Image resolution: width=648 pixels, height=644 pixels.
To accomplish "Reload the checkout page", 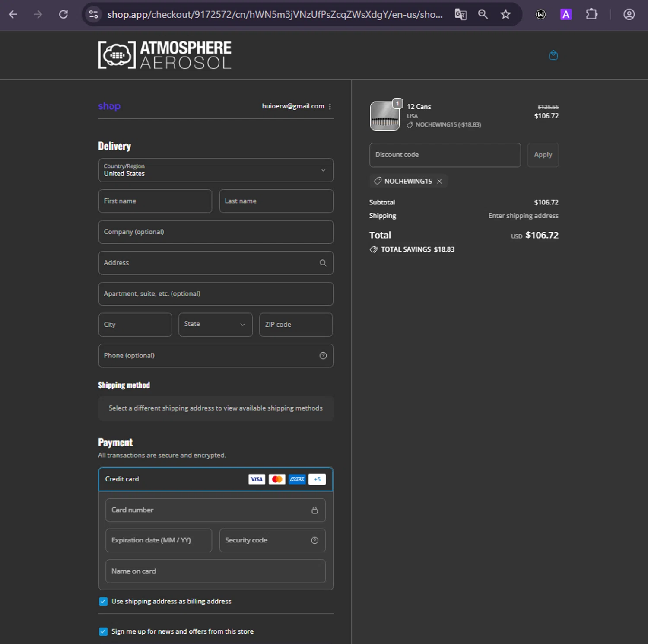I will 64,14.
